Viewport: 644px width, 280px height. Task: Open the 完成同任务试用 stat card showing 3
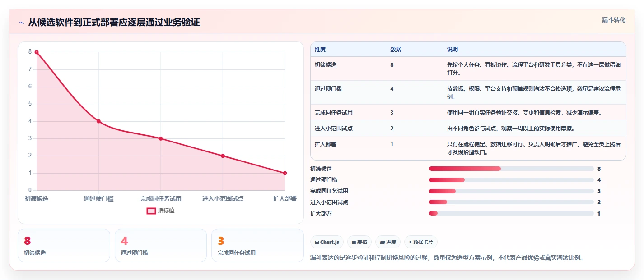(257, 245)
